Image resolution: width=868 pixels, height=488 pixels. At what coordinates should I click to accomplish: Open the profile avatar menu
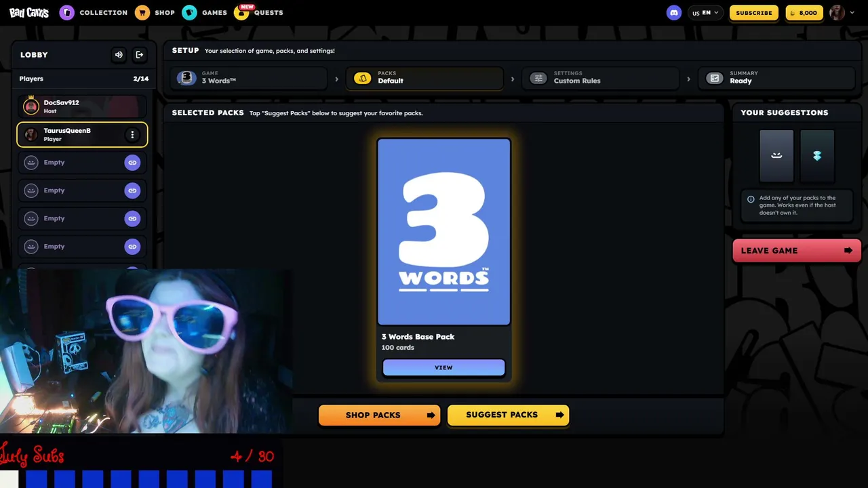(842, 12)
